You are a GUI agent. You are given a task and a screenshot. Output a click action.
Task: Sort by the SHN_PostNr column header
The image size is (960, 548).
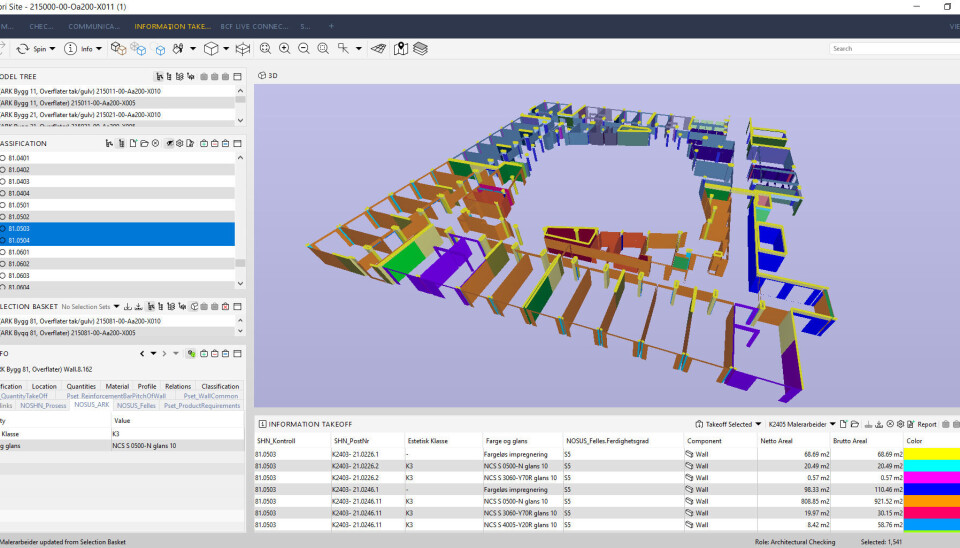tap(366, 440)
